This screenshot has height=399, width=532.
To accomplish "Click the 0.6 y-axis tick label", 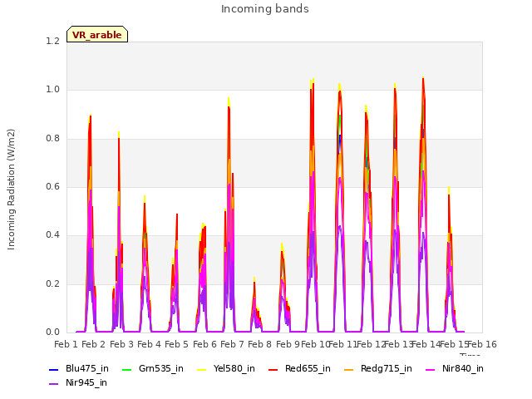I will pos(52,186).
